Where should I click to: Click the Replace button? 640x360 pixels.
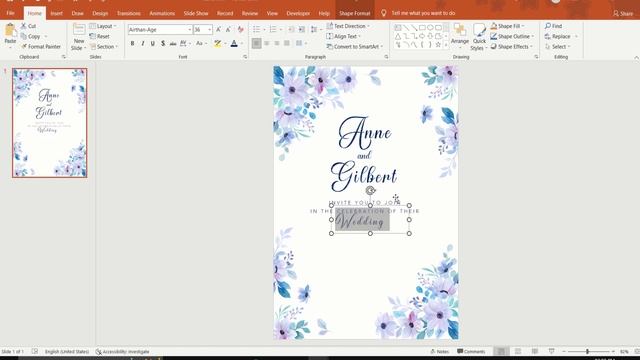pos(561,36)
